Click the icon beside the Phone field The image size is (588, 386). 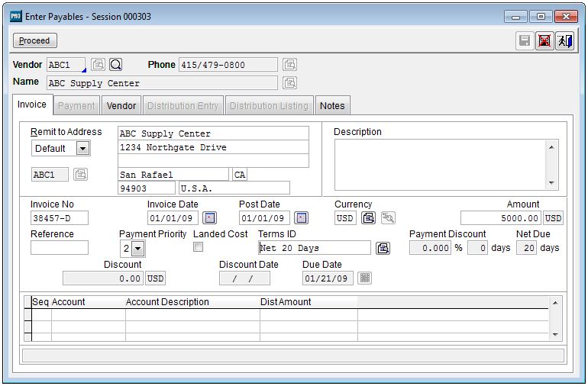[x=290, y=64]
